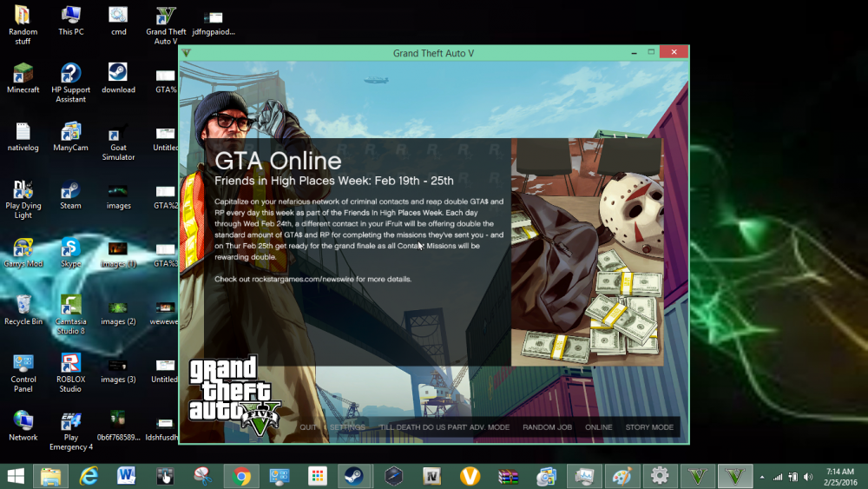Open the volume control in system tray
Image resolution: width=868 pixels, height=489 pixels.
pos(808,477)
